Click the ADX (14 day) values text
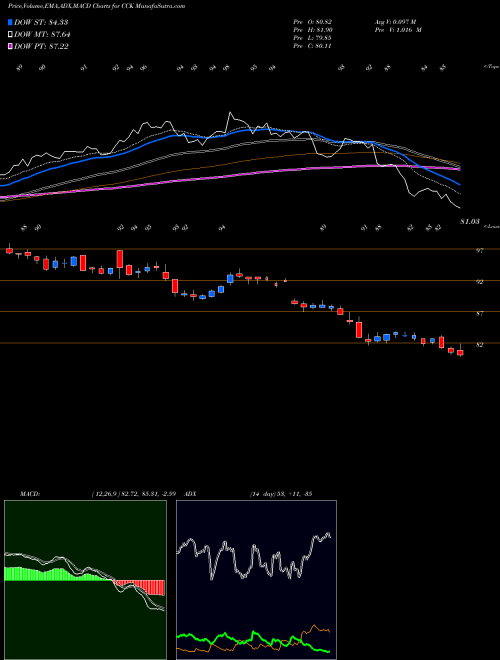 click(x=280, y=493)
